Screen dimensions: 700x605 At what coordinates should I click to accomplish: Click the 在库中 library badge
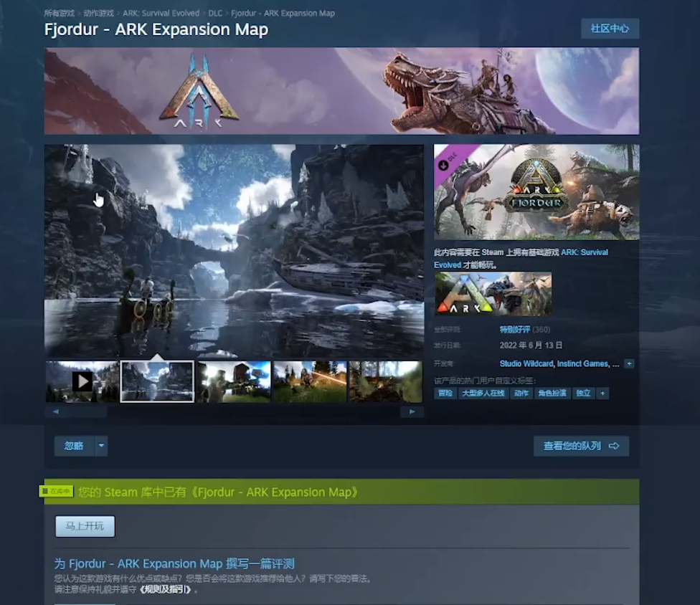coord(57,492)
